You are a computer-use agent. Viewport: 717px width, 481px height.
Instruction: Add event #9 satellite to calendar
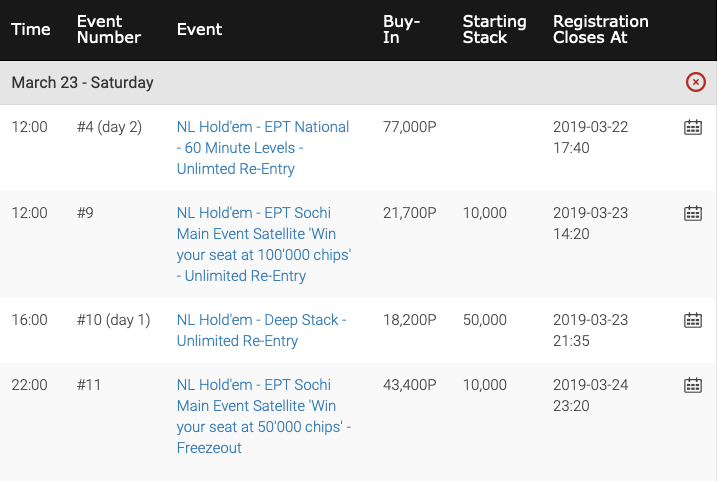point(693,213)
